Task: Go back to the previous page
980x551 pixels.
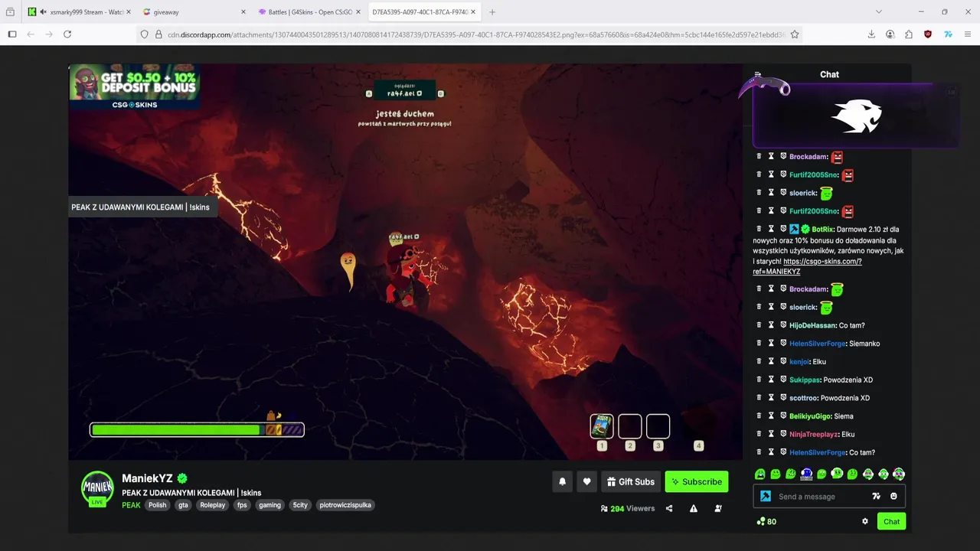Action: pyautogui.click(x=31, y=34)
